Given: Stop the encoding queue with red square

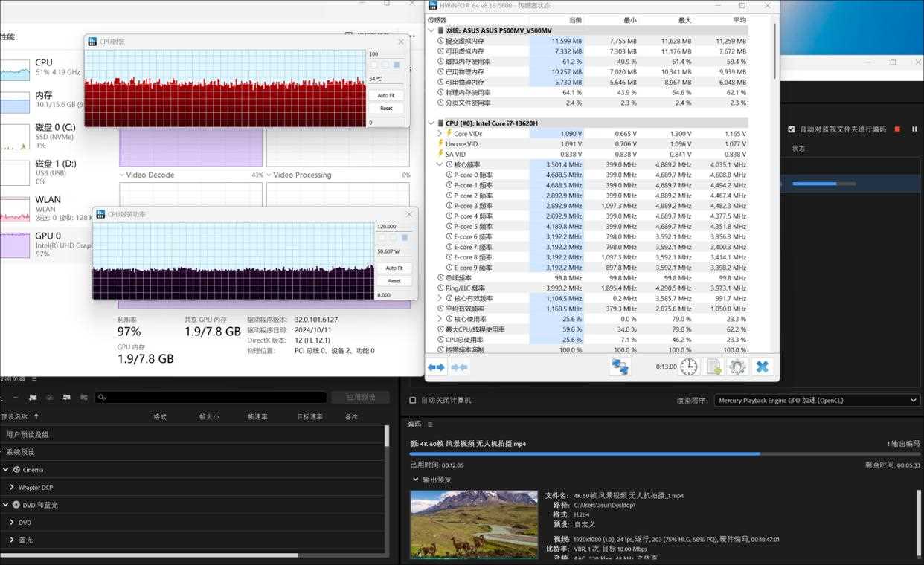Looking at the screenshot, I should pos(897,129).
